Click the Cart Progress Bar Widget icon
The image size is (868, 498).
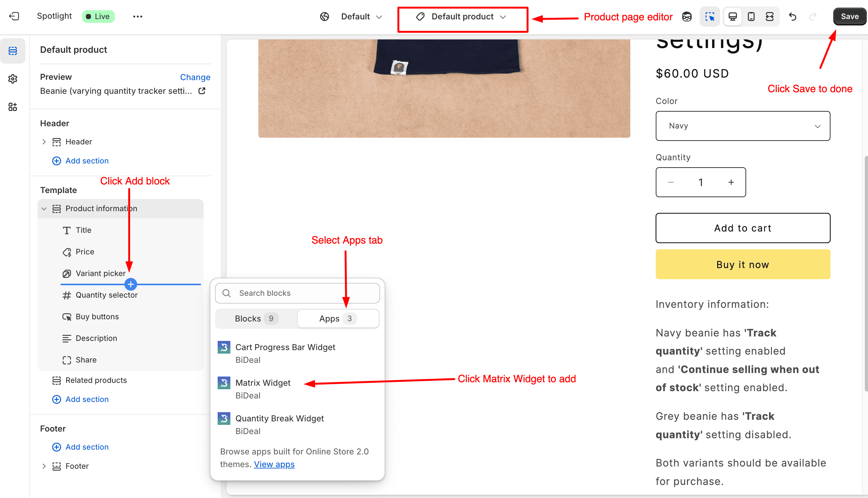pos(224,347)
